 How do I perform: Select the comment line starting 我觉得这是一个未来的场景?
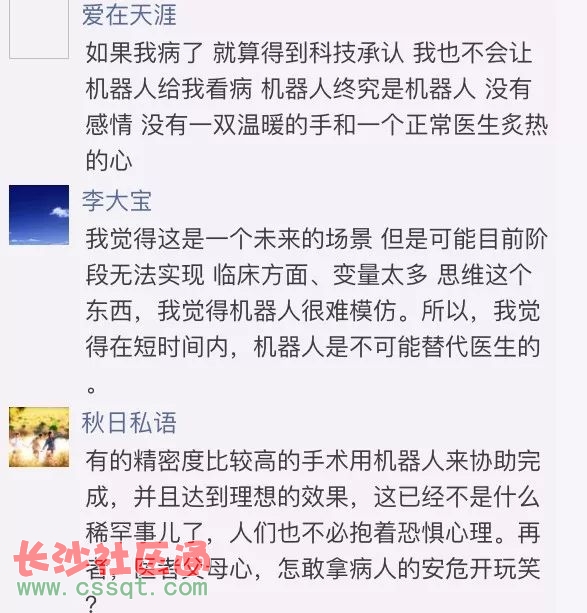[x=316, y=238]
